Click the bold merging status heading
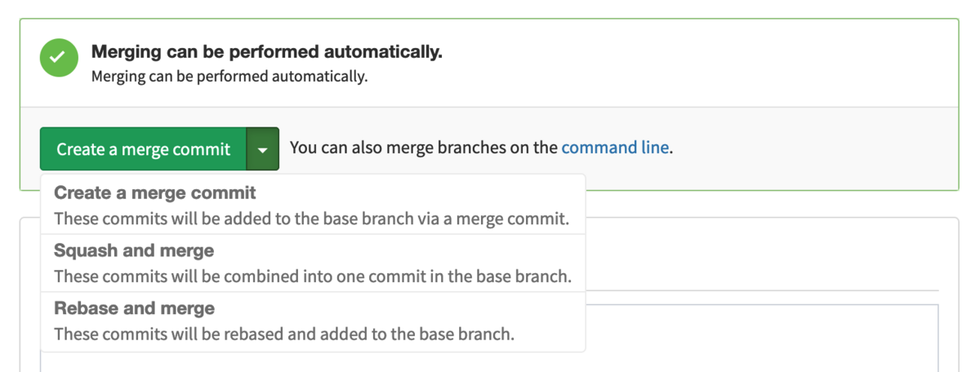The image size is (980, 372). click(x=267, y=52)
